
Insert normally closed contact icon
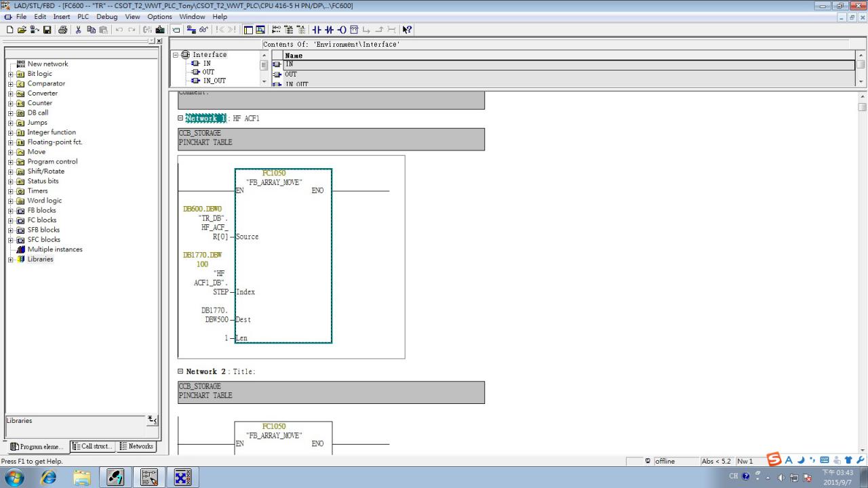[x=329, y=30]
